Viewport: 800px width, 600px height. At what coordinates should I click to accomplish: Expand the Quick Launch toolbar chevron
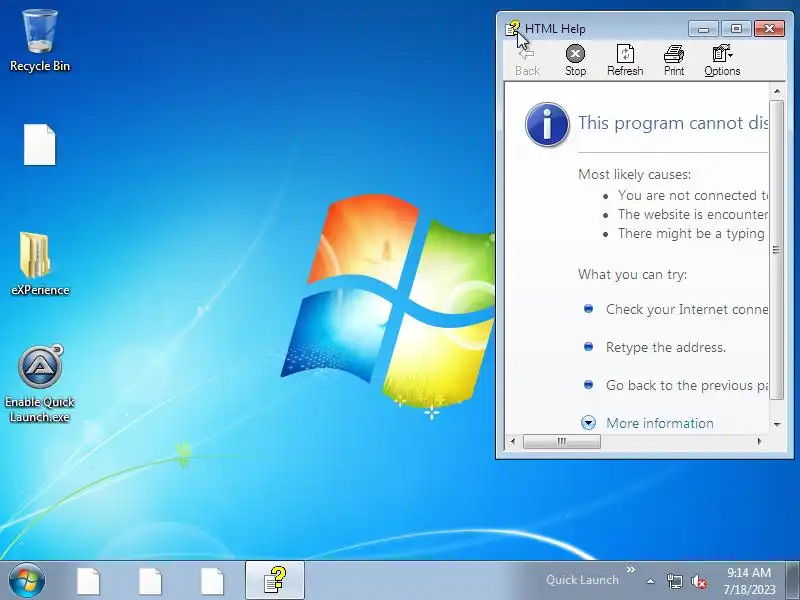pyautogui.click(x=631, y=569)
